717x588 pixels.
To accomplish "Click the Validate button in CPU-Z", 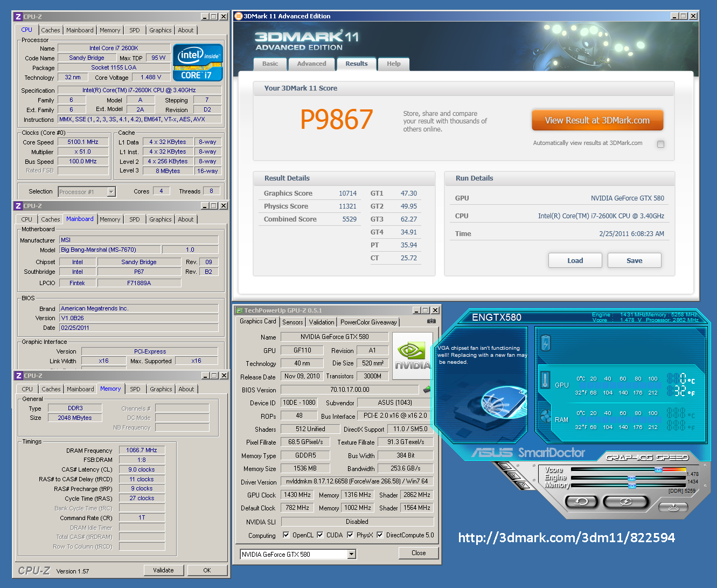I will pos(163,570).
